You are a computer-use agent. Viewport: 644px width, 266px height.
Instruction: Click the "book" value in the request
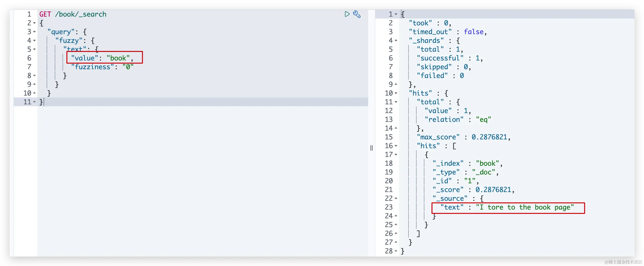pos(118,58)
